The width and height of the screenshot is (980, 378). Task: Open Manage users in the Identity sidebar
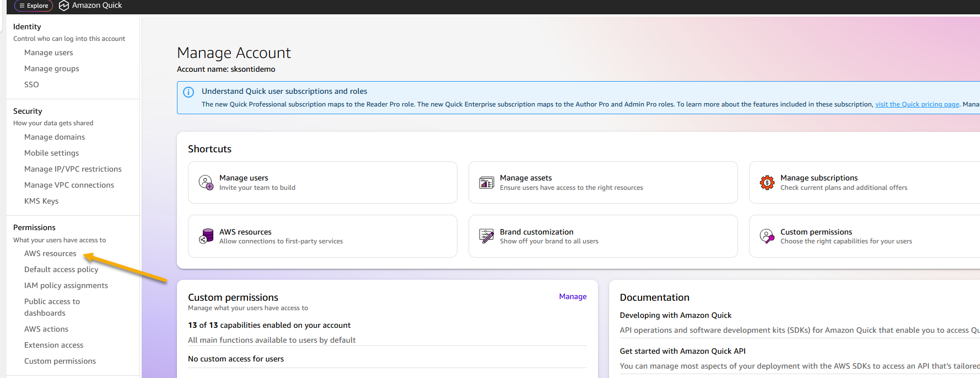tap(49, 53)
